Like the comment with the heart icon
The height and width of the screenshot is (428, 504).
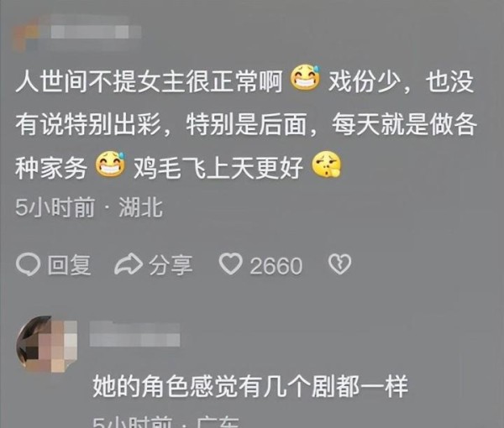pyautogui.click(x=231, y=264)
